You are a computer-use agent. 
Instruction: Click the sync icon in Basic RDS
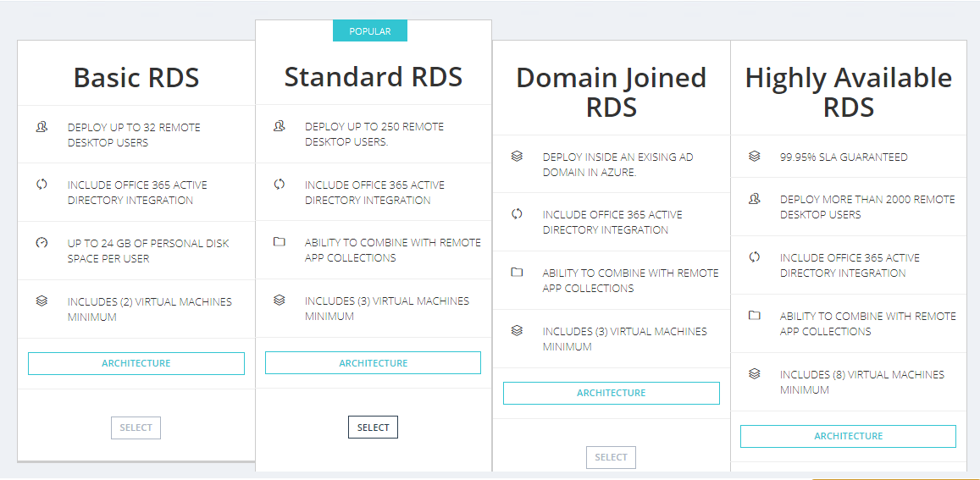click(x=42, y=185)
